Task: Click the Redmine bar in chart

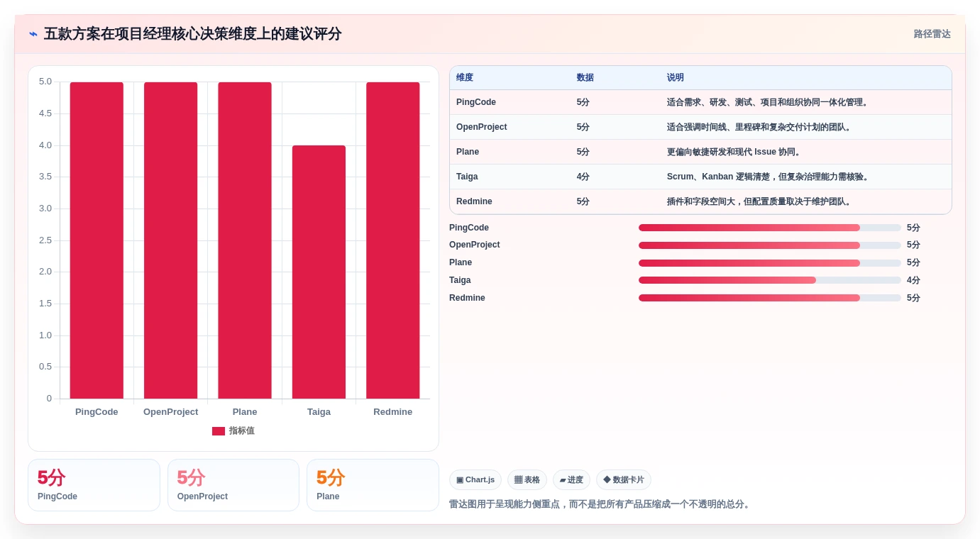Action: 393,240
